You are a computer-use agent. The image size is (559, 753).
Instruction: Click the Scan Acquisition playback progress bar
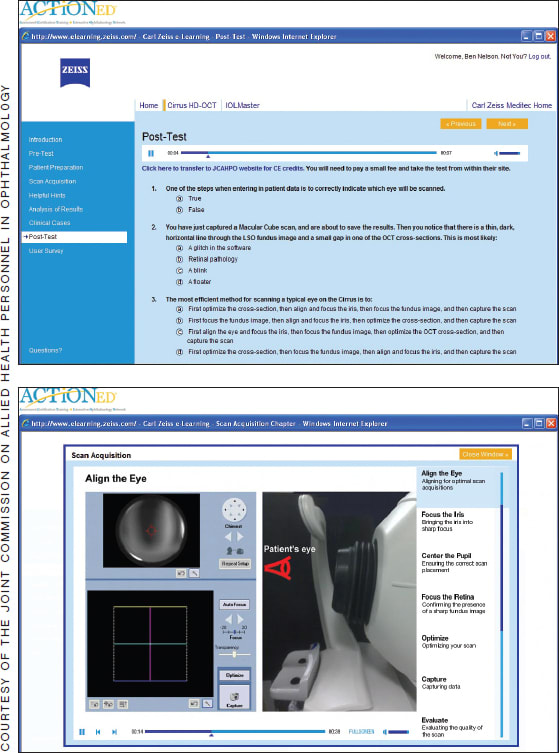coord(235,732)
